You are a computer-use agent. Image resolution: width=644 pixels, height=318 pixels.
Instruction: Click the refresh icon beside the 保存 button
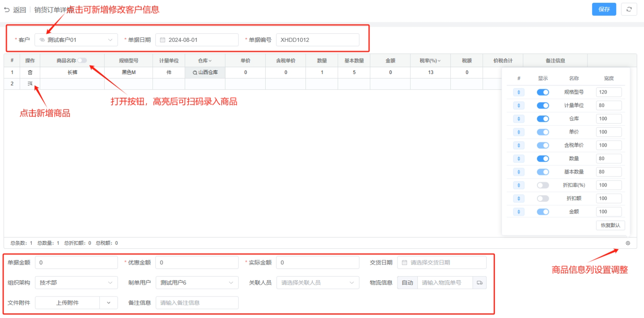(629, 9)
